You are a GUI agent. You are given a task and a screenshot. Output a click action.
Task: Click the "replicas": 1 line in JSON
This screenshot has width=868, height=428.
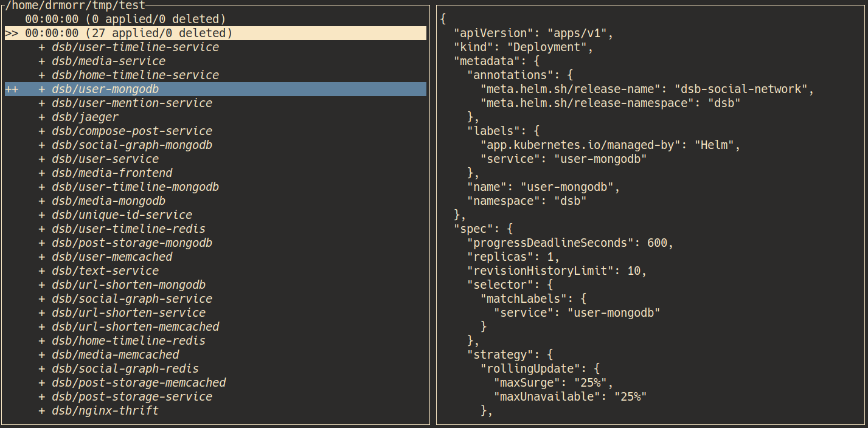(x=513, y=257)
